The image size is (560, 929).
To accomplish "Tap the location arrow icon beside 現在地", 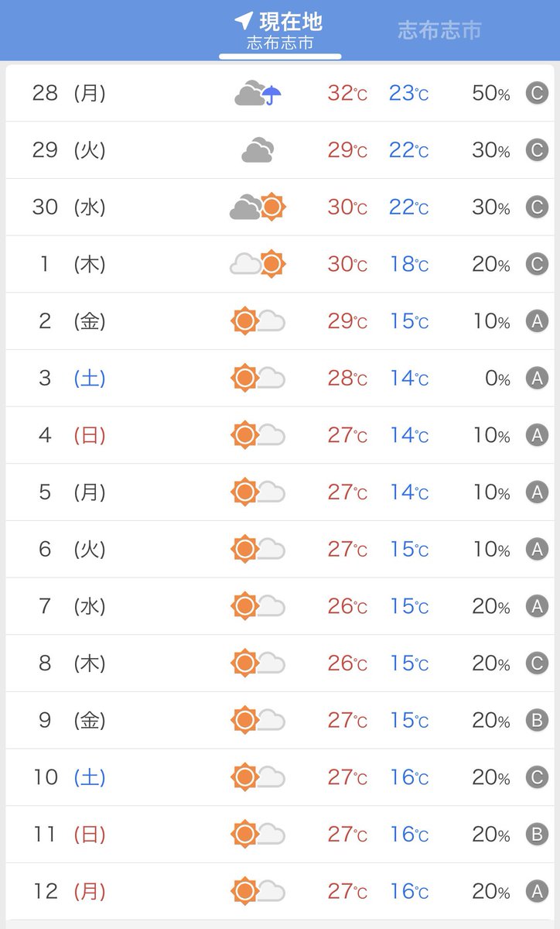I will [x=244, y=20].
